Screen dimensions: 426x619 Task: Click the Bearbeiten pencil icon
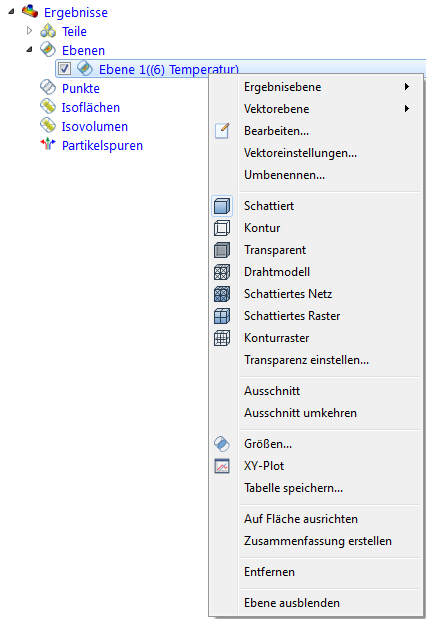click(222, 131)
